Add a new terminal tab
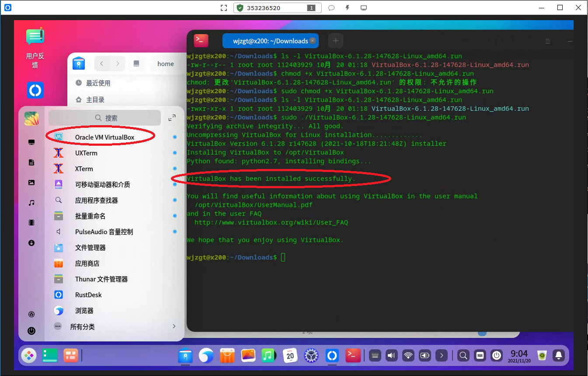The image size is (588, 376). pyautogui.click(x=336, y=41)
